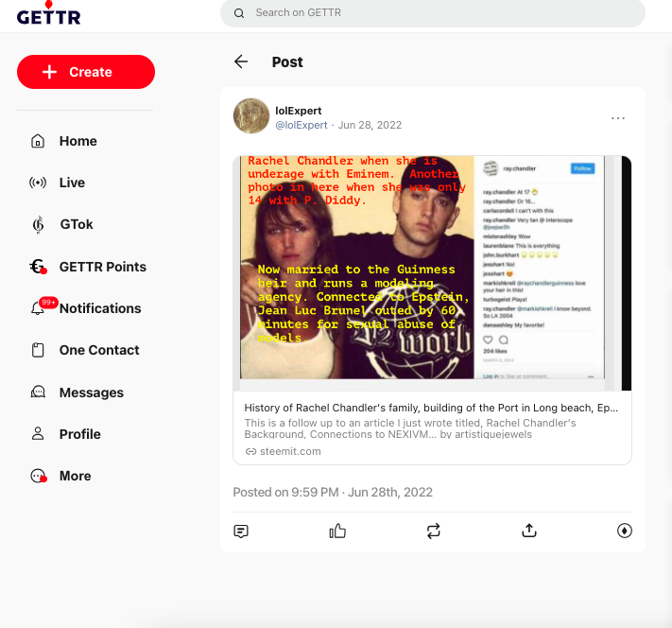Image resolution: width=672 pixels, height=628 pixels.
Task: Click the Profile person icon
Action: coord(38,434)
